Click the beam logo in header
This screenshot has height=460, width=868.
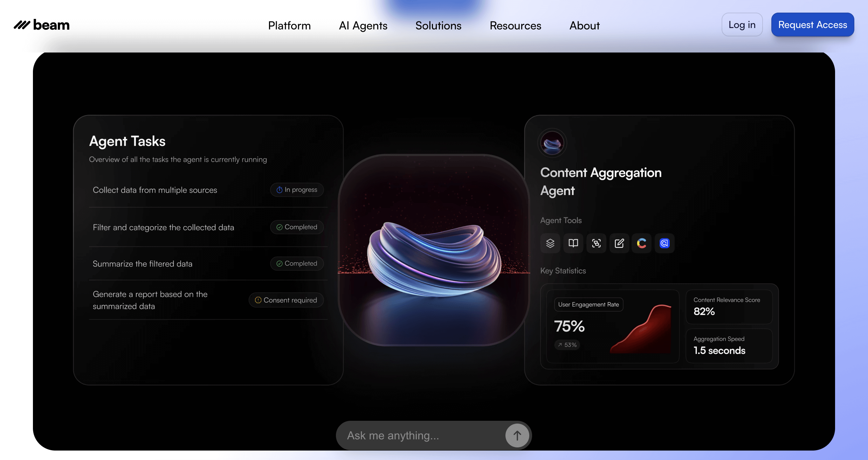click(42, 25)
